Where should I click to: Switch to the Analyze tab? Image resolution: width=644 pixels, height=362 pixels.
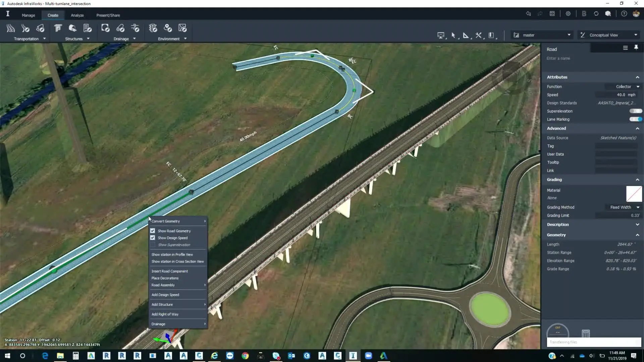(77, 15)
